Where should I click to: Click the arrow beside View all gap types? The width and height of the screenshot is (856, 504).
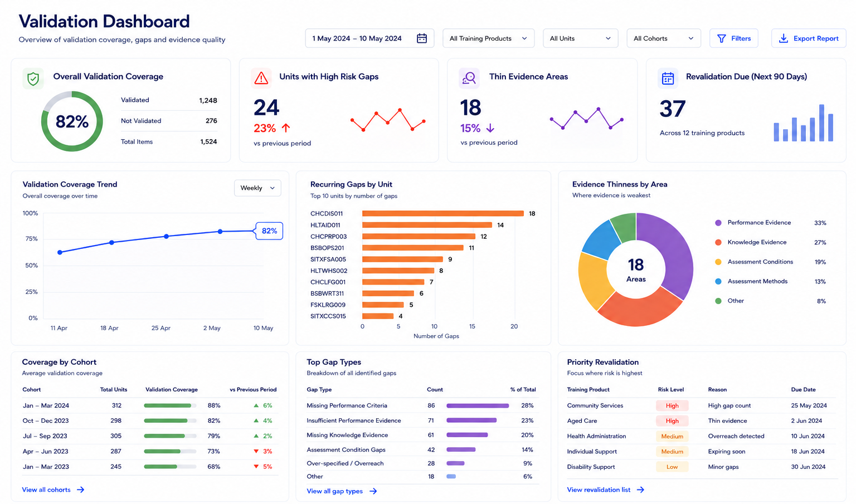coord(373,491)
